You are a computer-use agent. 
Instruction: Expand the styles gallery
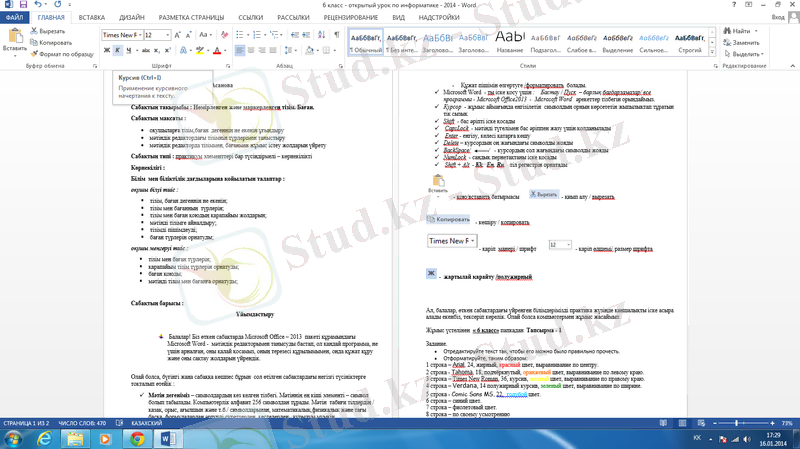coord(712,52)
